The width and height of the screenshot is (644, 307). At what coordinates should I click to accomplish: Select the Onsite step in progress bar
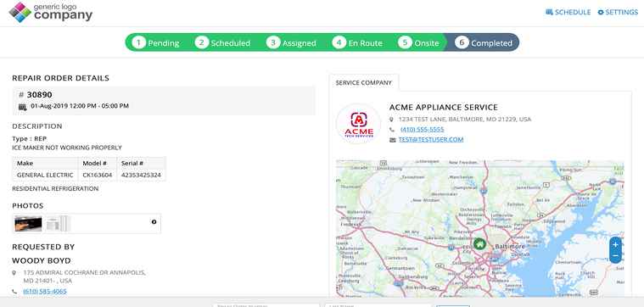(419, 42)
